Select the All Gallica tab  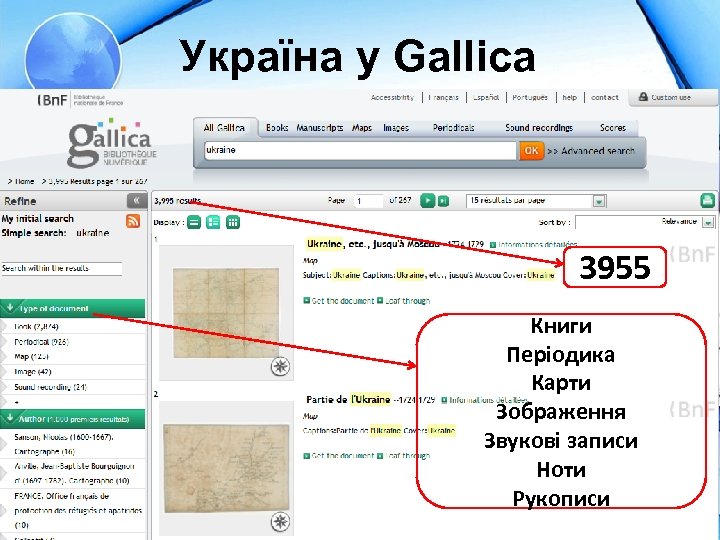coord(224,128)
